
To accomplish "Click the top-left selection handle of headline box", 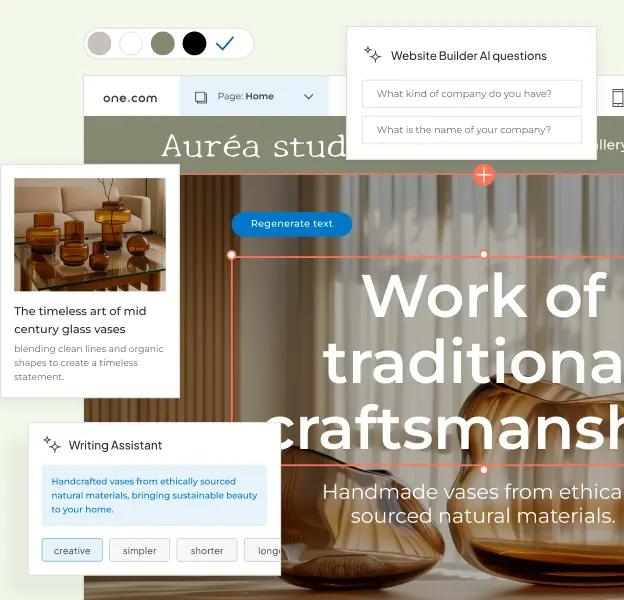I will (232, 256).
